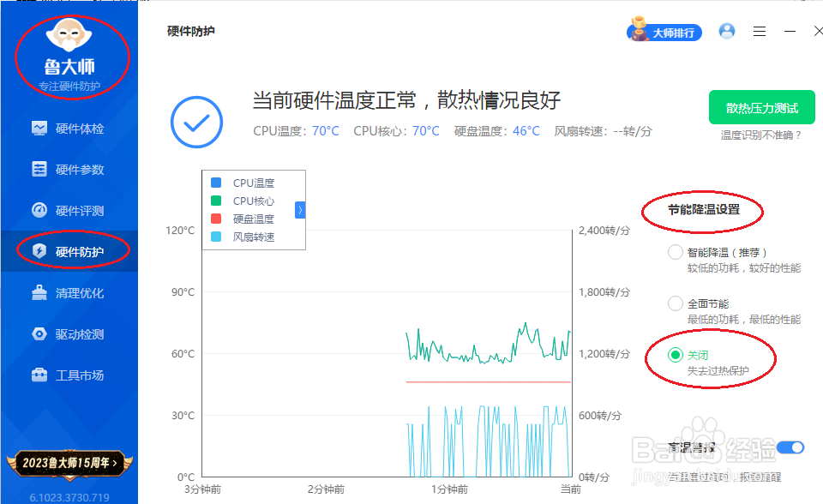Click the 驱动检测 hexagon icon
823x504 pixels.
[39, 334]
